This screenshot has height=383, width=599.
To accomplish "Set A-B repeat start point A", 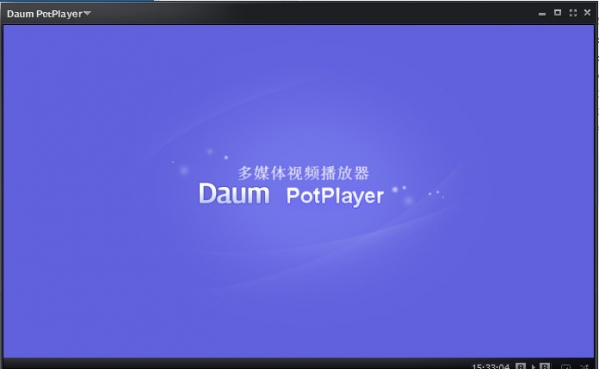I will [521, 366].
